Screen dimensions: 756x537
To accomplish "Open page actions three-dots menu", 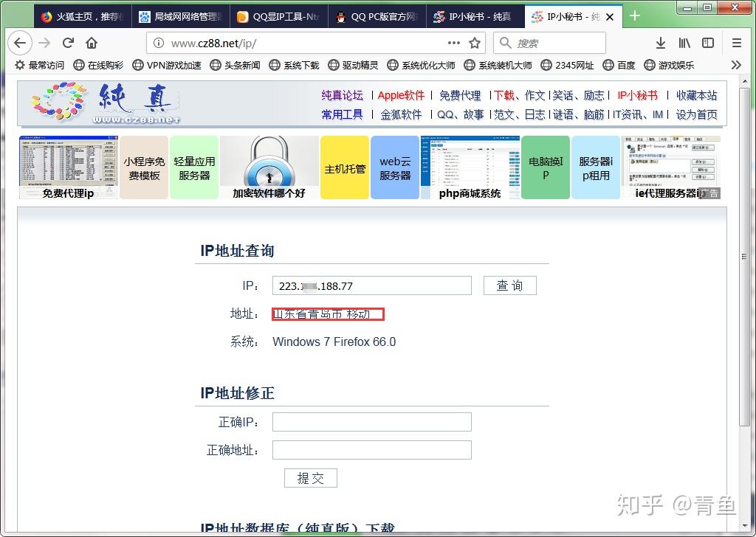I will coord(454,43).
